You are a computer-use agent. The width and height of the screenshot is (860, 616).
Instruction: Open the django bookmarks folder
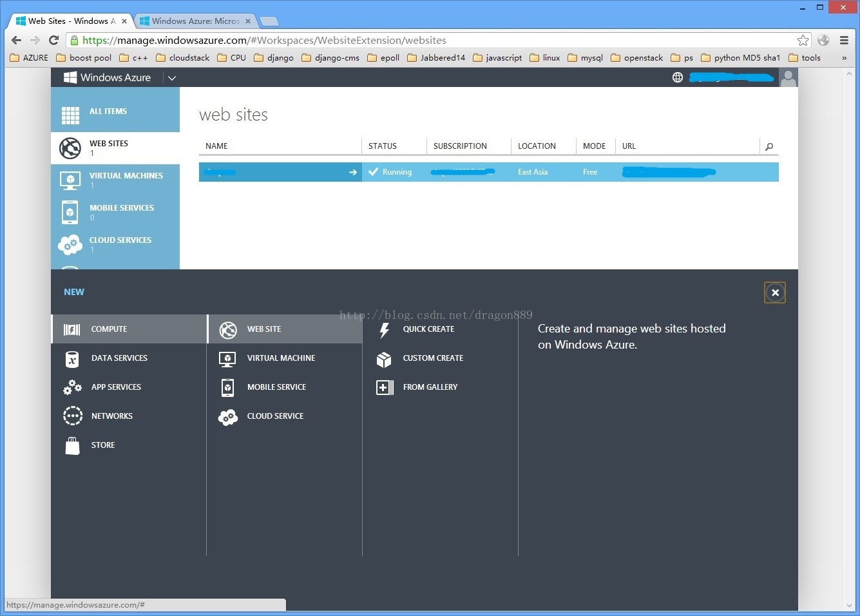pyautogui.click(x=274, y=57)
